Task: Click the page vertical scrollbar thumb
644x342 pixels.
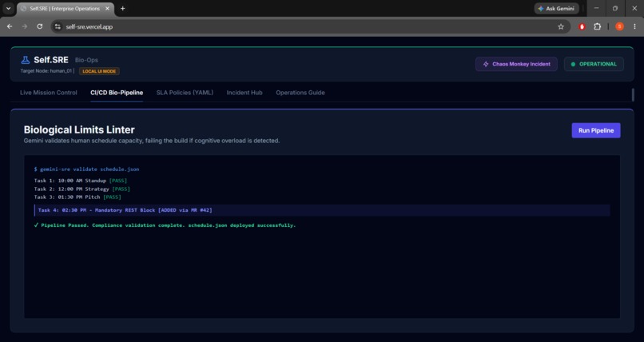Action: 633,95
